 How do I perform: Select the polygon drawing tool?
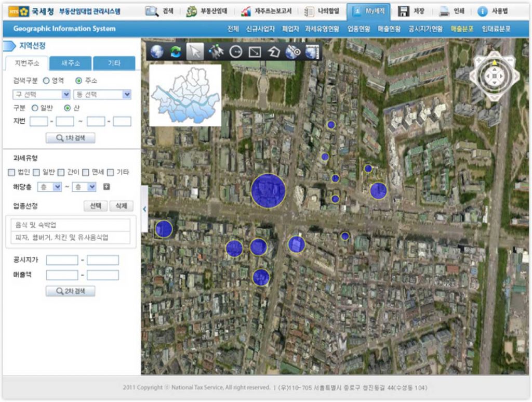click(x=274, y=51)
